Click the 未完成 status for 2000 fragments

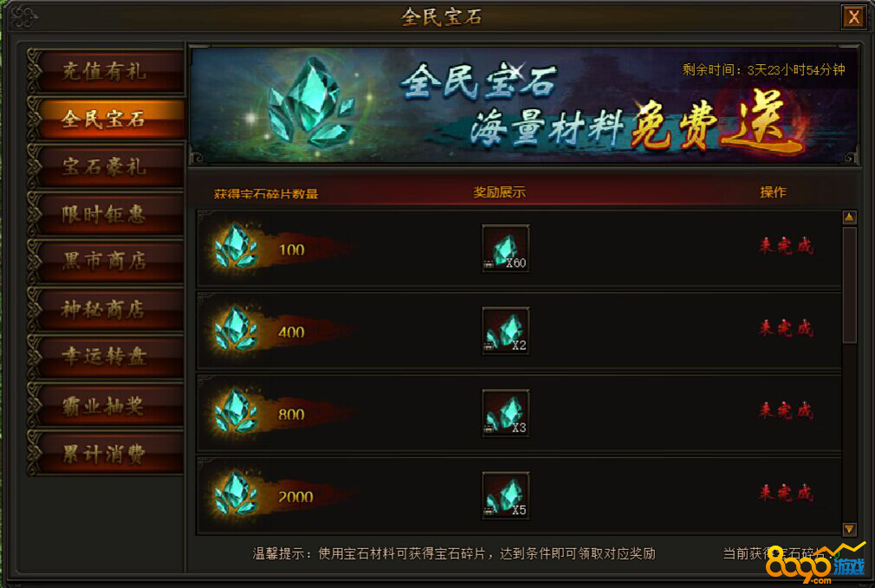click(x=786, y=493)
